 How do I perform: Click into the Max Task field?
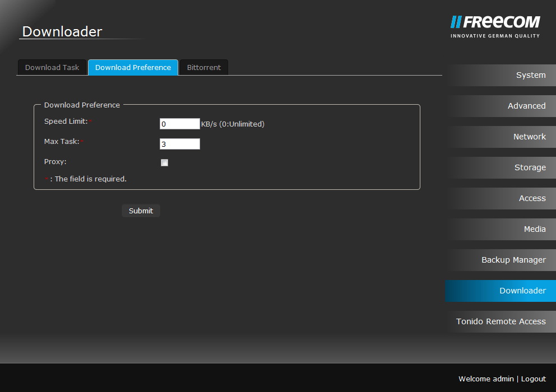179,144
